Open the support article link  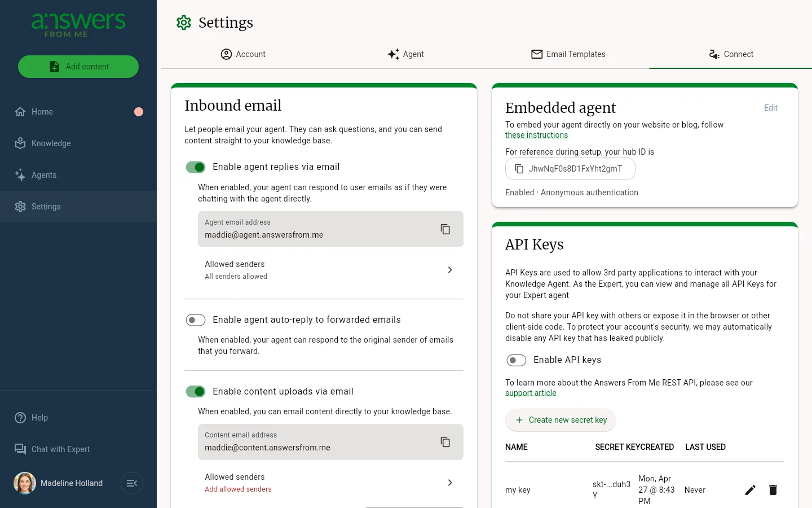pyautogui.click(x=531, y=393)
